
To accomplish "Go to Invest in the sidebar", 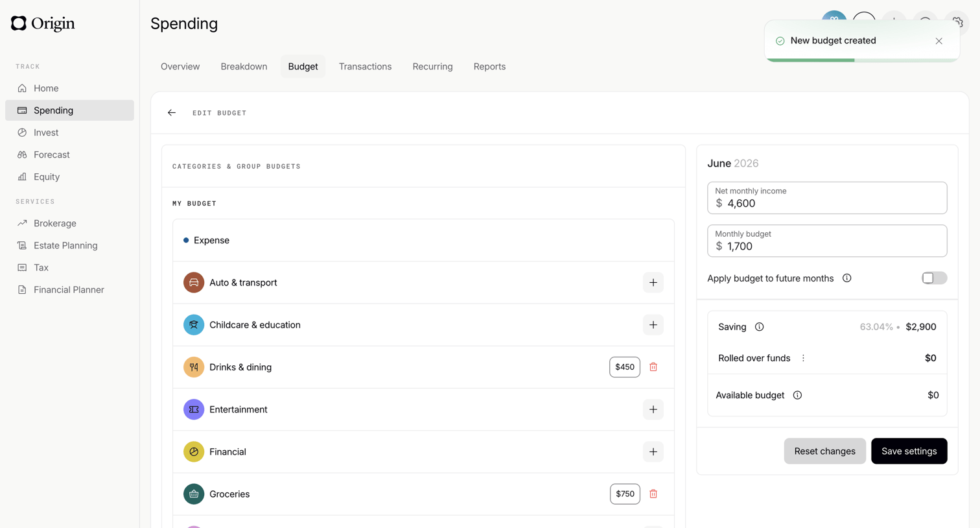I will 69,132.
